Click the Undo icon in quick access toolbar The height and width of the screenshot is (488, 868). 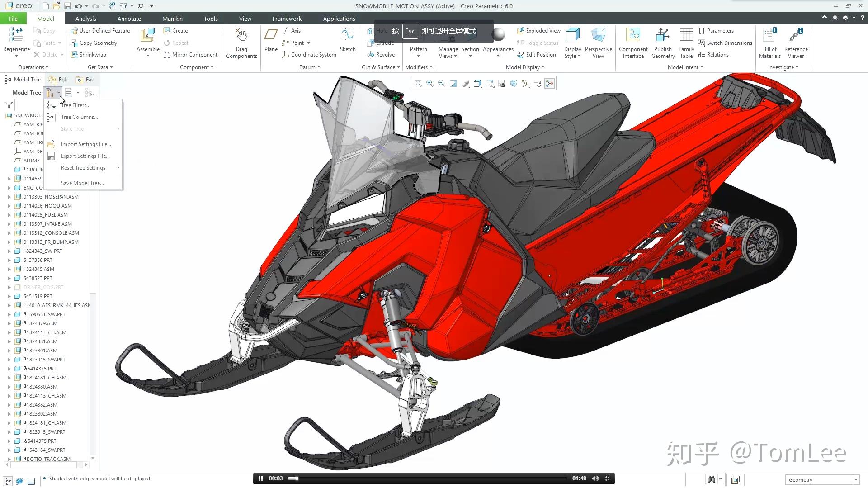[x=78, y=6]
